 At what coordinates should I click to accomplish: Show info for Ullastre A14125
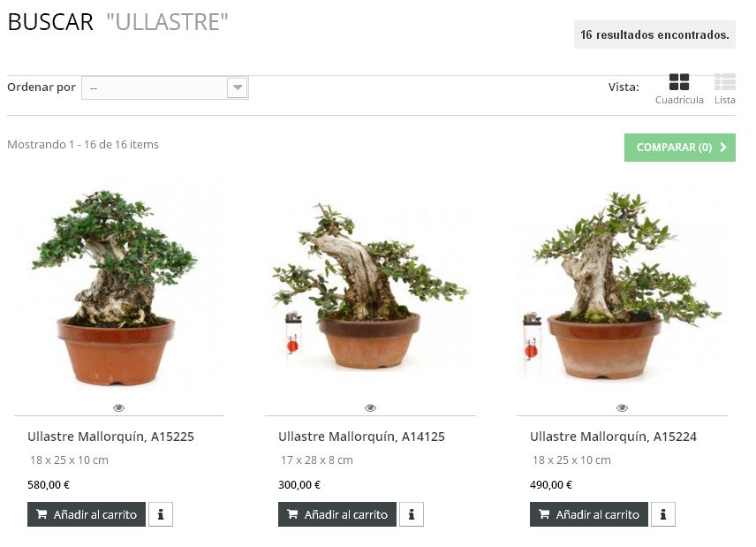412,514
